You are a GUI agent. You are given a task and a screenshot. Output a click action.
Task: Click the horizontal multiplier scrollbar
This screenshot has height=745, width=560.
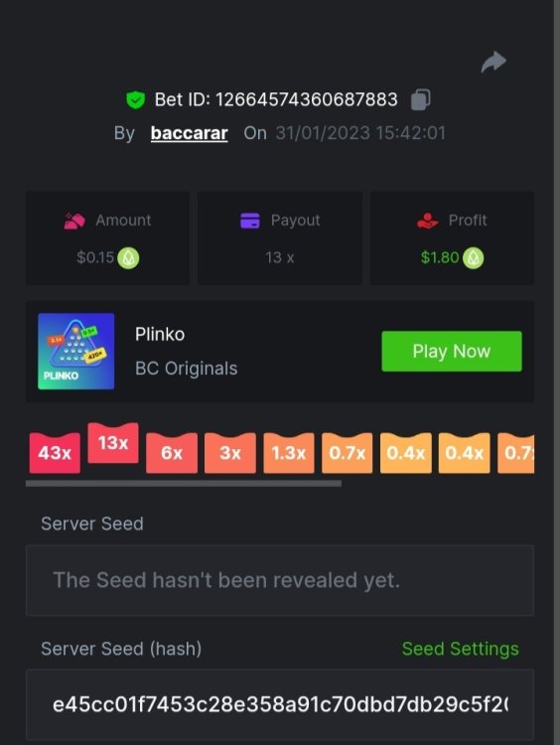pos(184,484)
